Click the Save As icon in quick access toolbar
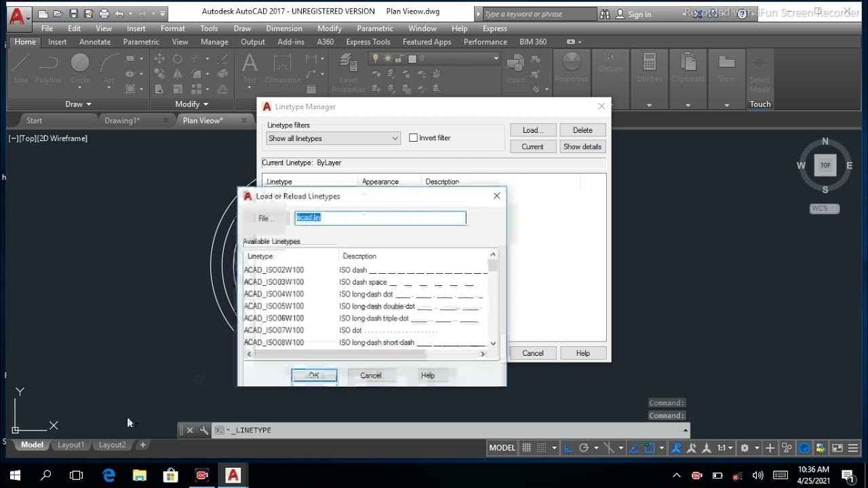Screen dimensions: 868x488 [88, 14]
